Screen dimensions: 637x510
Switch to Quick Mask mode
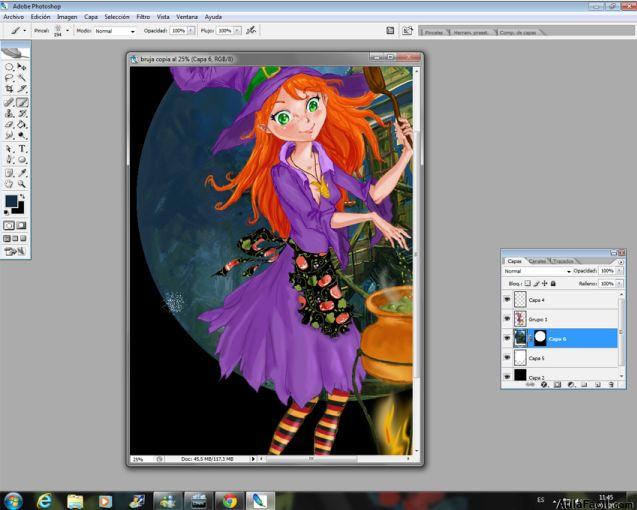(x=21, y=225)
